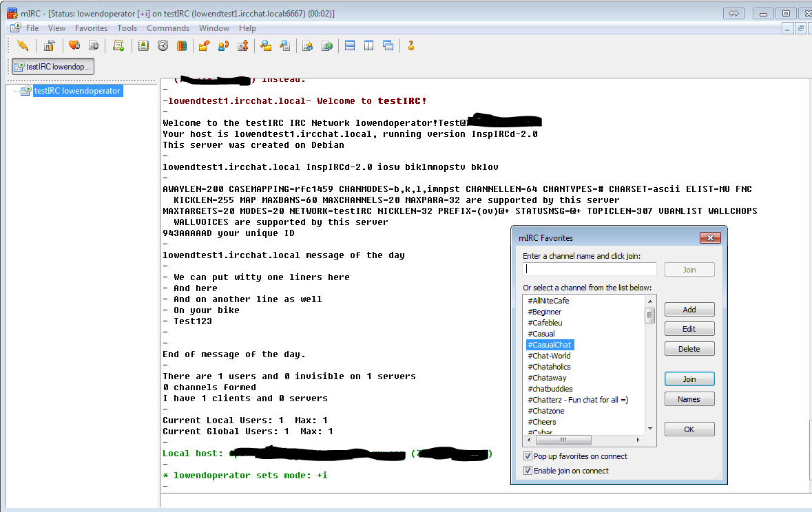
Task: Open the Channels List toolbar icon
Action: pos(94,45)
